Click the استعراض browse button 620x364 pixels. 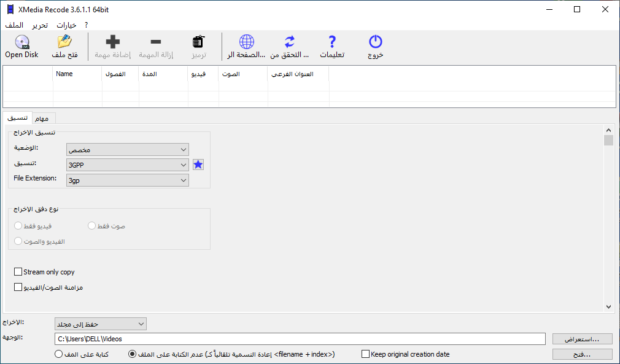582,339
